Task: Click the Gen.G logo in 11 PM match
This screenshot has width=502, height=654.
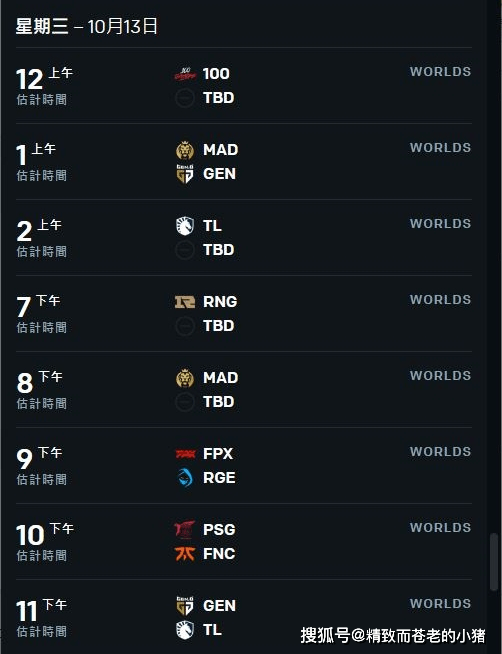Action: click(185, 606)
